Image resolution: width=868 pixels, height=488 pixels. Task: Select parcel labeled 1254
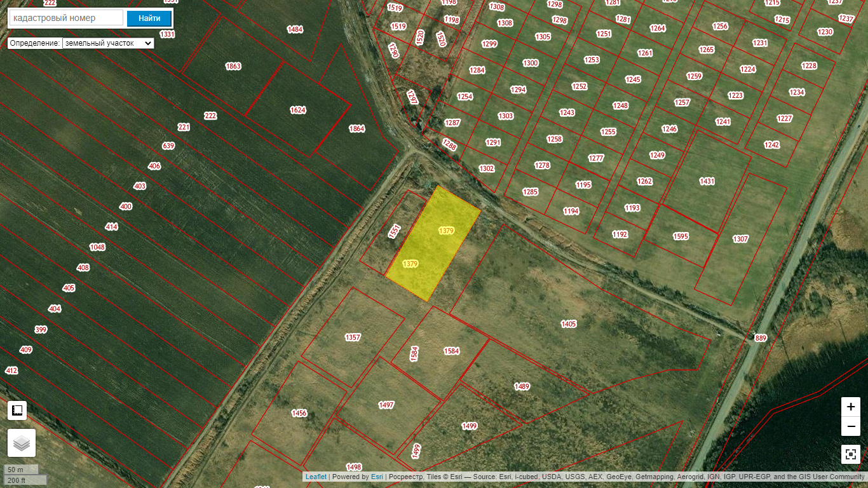coord(465,97)
